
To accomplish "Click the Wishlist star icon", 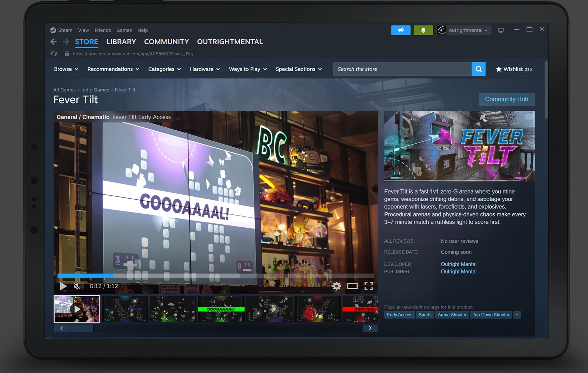I will coord(499,69).
